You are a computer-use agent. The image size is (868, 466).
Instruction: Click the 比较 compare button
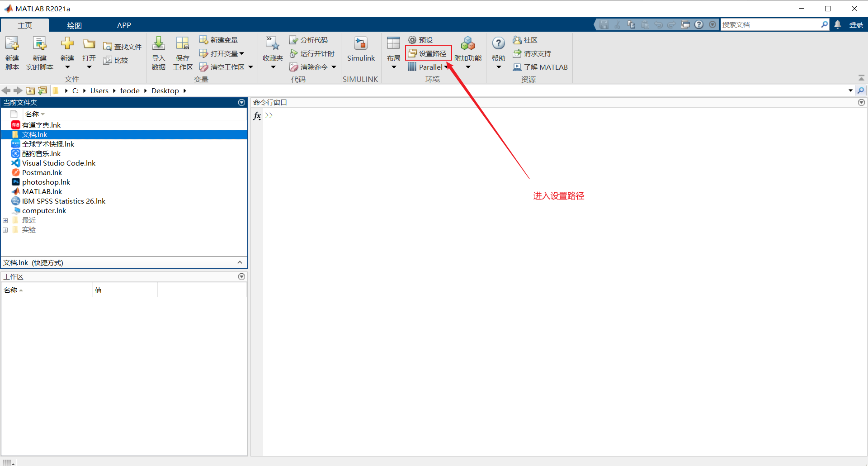(116, 60)
